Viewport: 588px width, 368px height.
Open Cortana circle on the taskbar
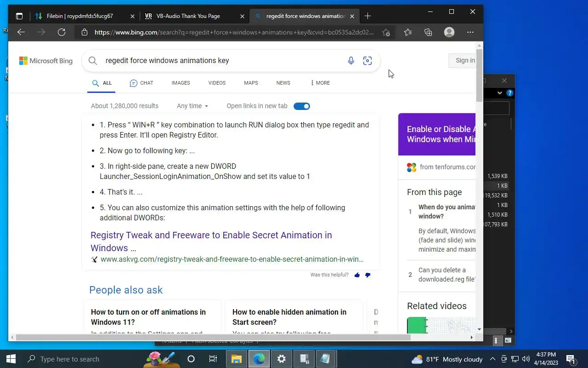coord(191,359)
